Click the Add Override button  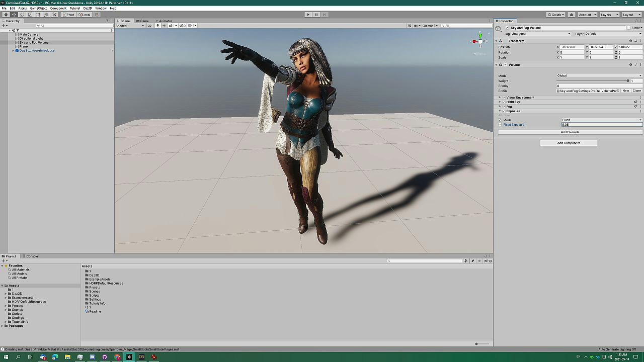(x=570, y=132)
